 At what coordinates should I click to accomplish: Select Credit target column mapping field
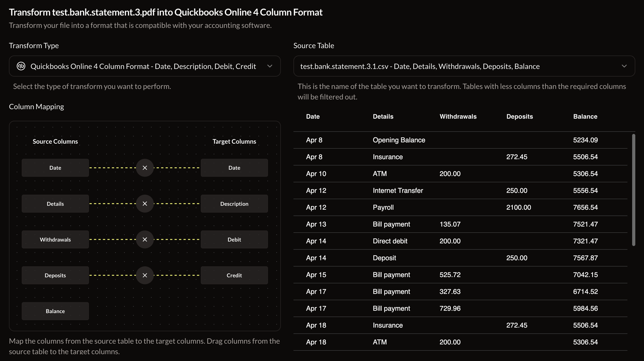234,275
